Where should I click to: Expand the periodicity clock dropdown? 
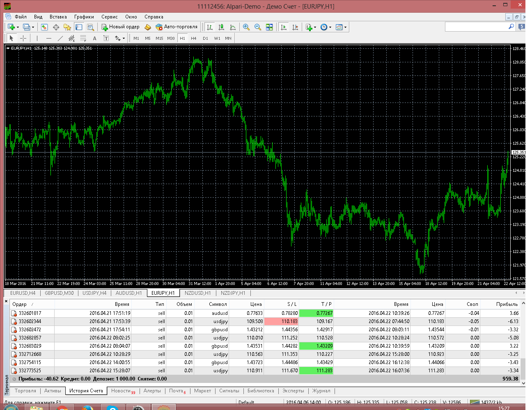coord(330,27)
